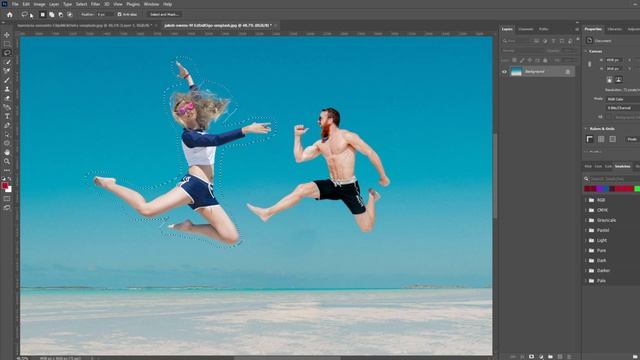
Task: Choose Add to Selection mode icon
Action: pos(51,15)
